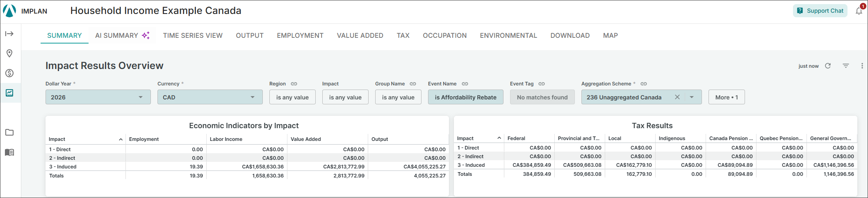Open the Event Tag 'No matches found' filter
868x198 pixels.
pos(542,97)
